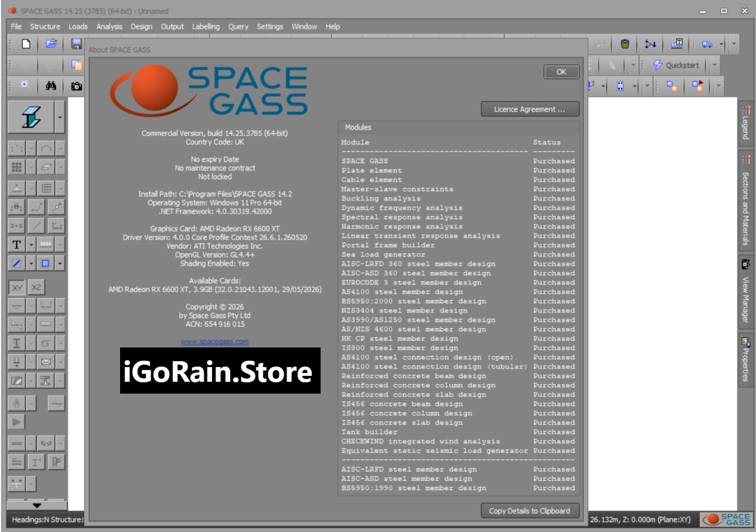756x532 pixels.
Task: Select the text T tool
Action: [16, 245]
